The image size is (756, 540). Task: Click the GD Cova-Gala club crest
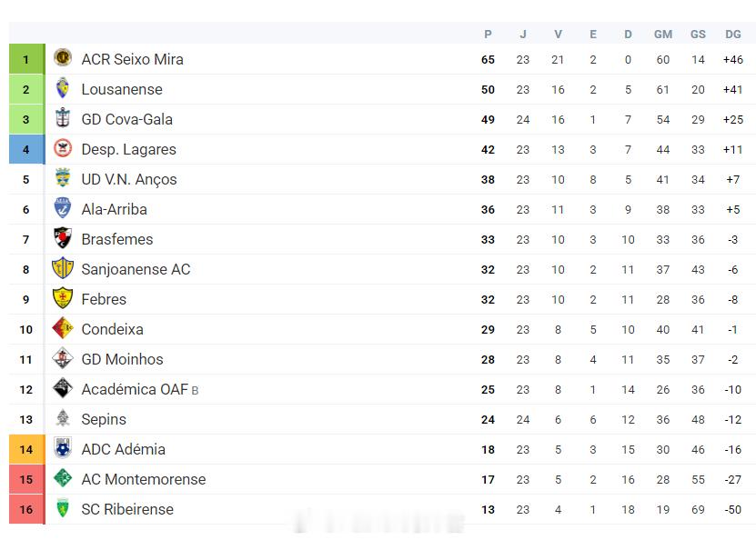coord(63,118)
